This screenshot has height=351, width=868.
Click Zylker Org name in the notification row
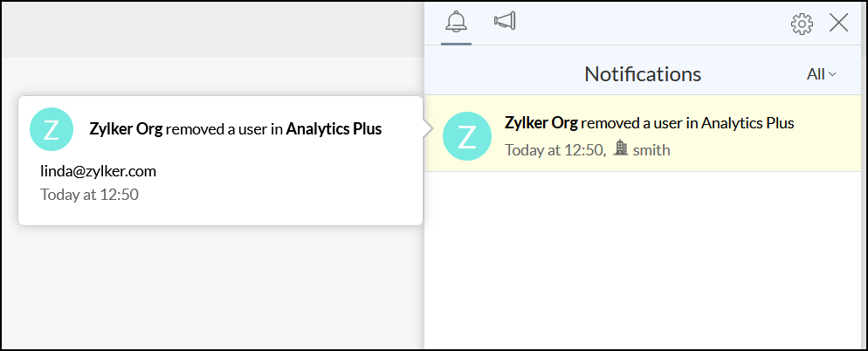(x=541, y=123)
